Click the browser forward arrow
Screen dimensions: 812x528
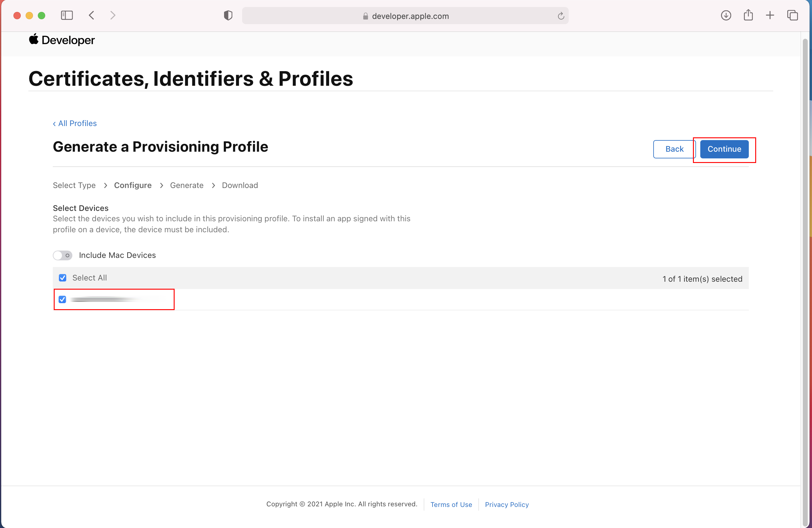[x=113, y=15]
